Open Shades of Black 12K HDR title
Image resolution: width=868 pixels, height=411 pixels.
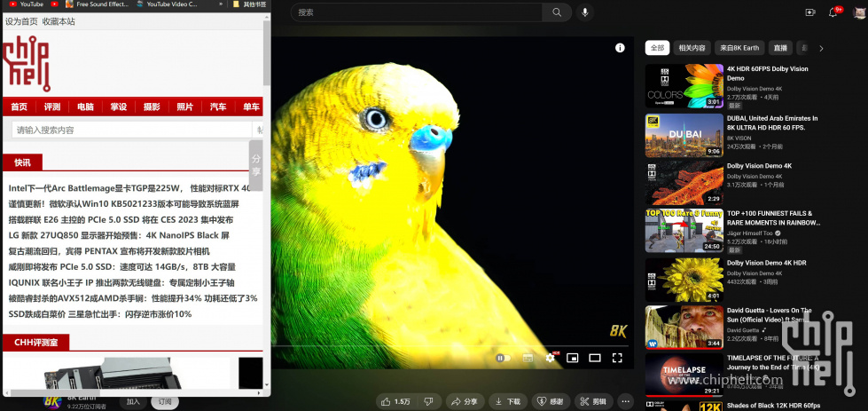(773, 406)
